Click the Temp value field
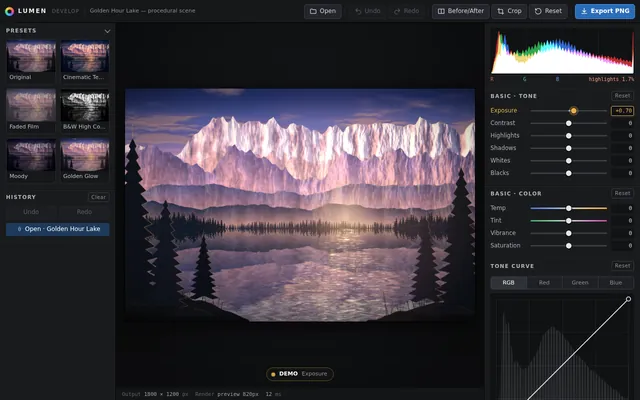Viewport: 640px width, 400px height. tap(622, 208)
